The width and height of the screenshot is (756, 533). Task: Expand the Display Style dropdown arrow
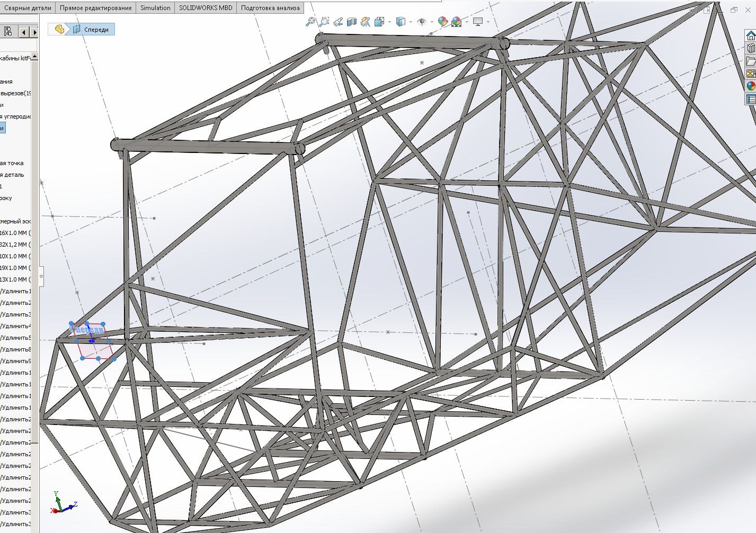coord(411,22)
